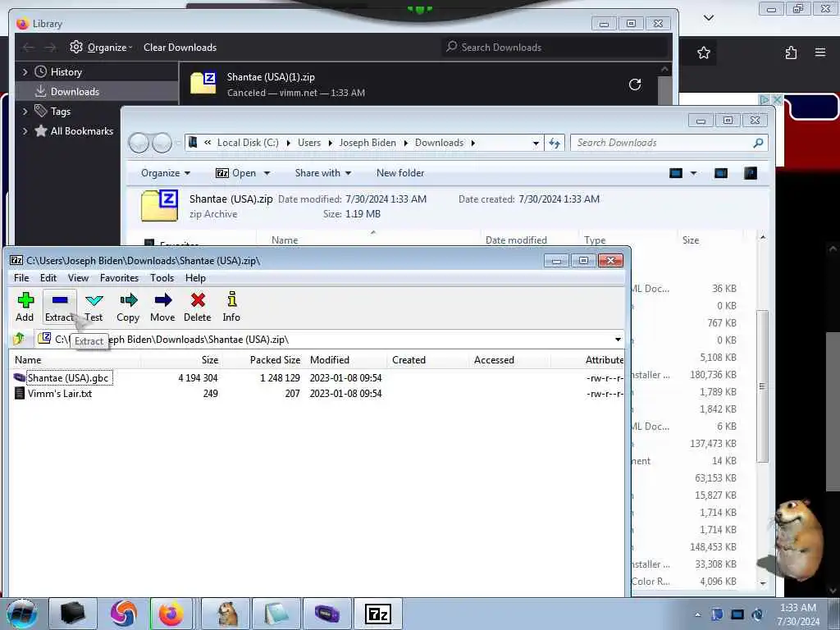Open the Share with dropdown in Explorer

pos(322,173)
